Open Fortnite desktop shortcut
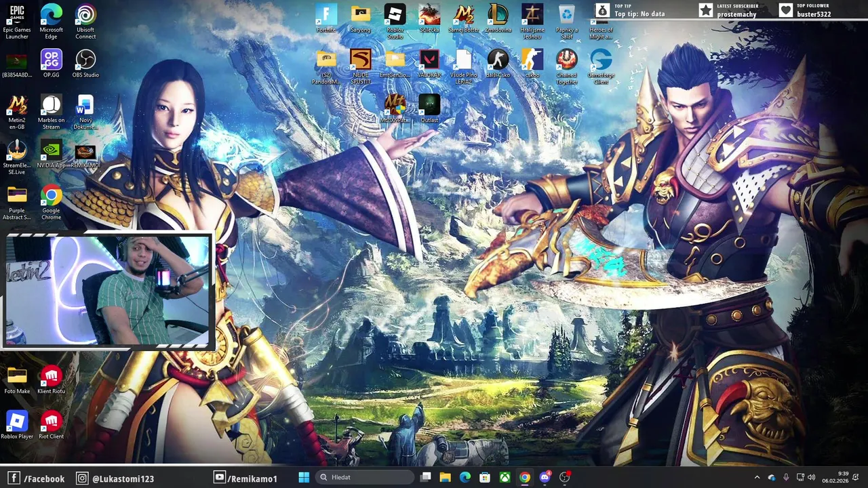The height and width of the screenshot is (488, 868). point(326,18)
